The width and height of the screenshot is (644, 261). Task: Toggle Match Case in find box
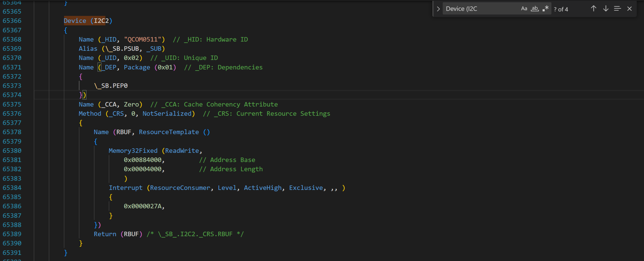pyautogui.click(x=524, y=9)
